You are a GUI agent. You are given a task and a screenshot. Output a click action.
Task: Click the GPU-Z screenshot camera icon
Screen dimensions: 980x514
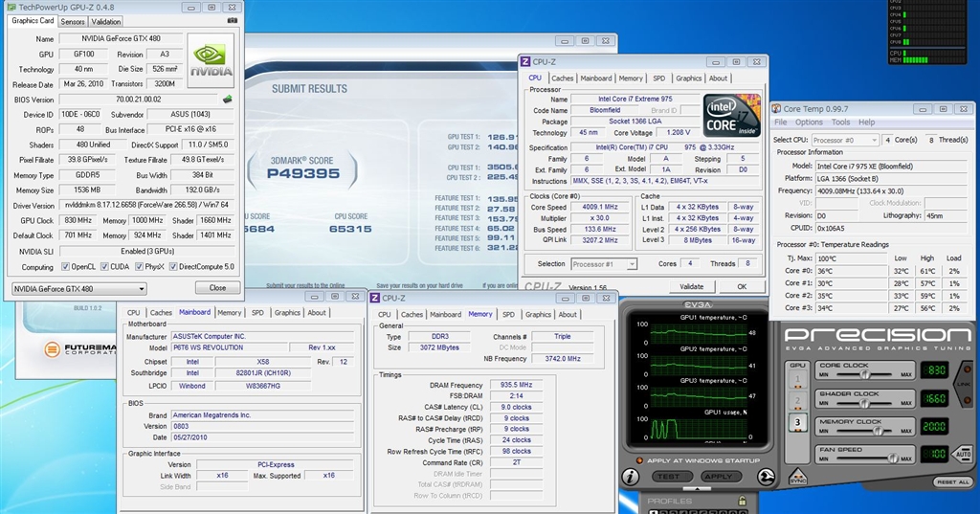[x=233, y=21]
